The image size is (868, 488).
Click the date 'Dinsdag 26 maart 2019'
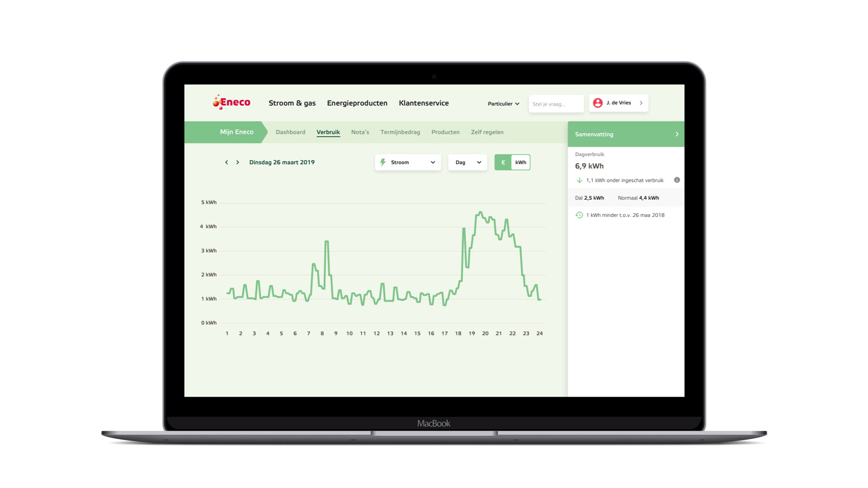(x=282, y=162)
